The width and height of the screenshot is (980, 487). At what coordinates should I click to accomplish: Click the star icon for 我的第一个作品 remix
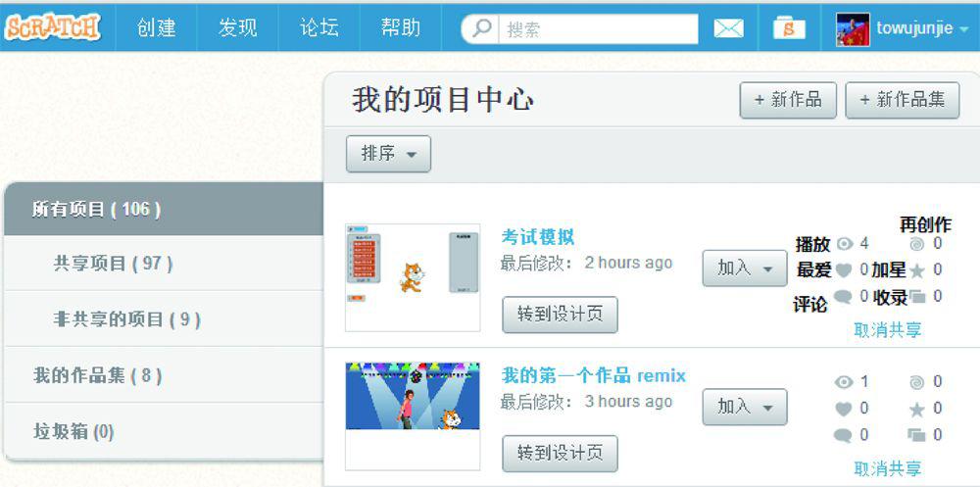pyautogui.click(x=917, y=410)
